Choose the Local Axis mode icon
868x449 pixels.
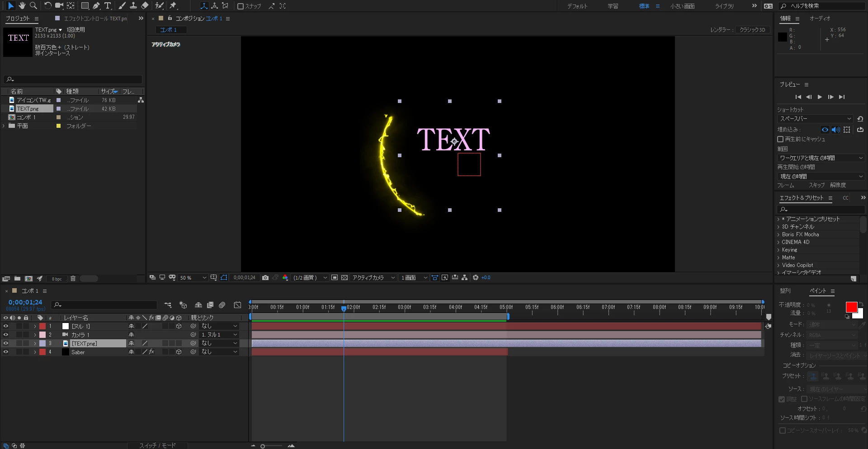click(x=204, y=6)
